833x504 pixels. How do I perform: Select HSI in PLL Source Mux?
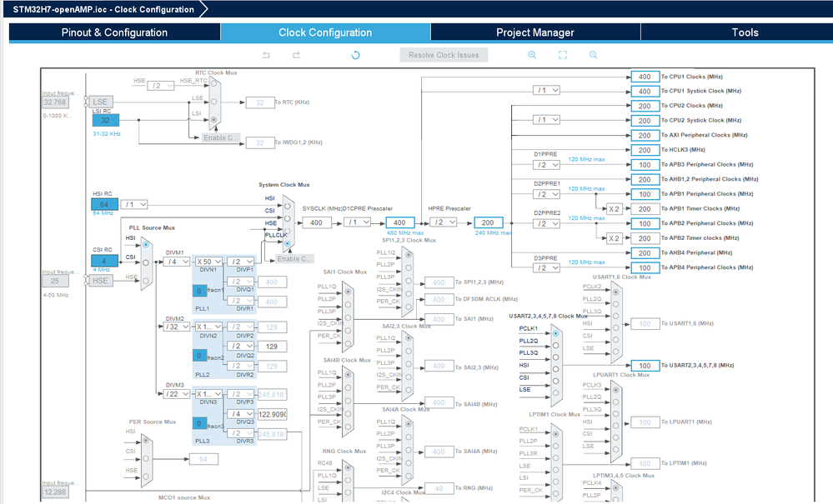pyautogui.click(x=146, y=245)
